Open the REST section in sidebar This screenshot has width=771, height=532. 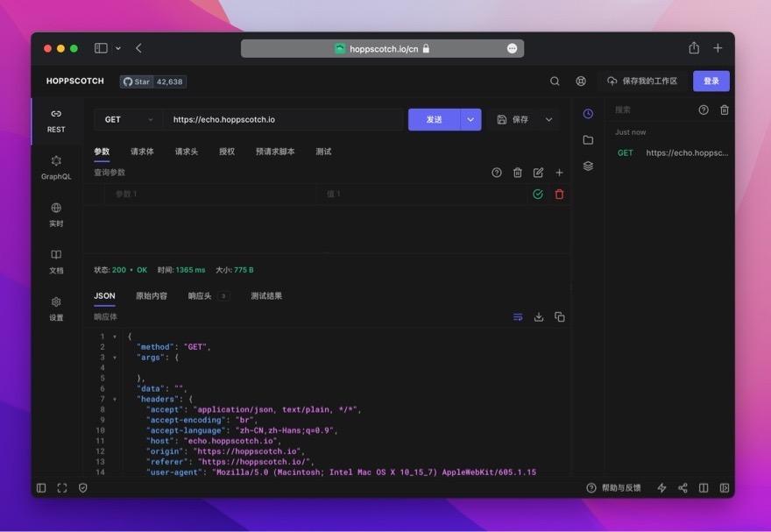point(56,121)
